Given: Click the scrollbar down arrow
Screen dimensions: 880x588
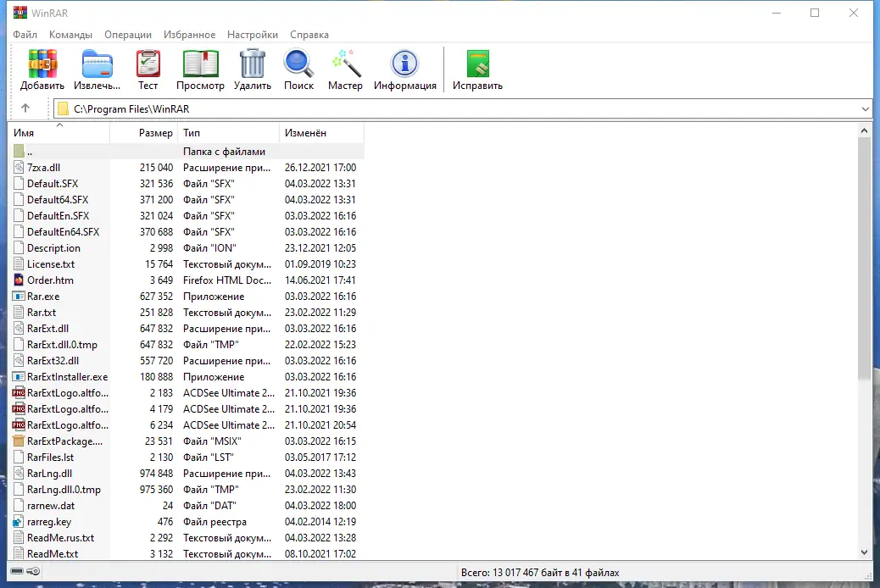Looking at the screenshot, I should coord(864,553).
